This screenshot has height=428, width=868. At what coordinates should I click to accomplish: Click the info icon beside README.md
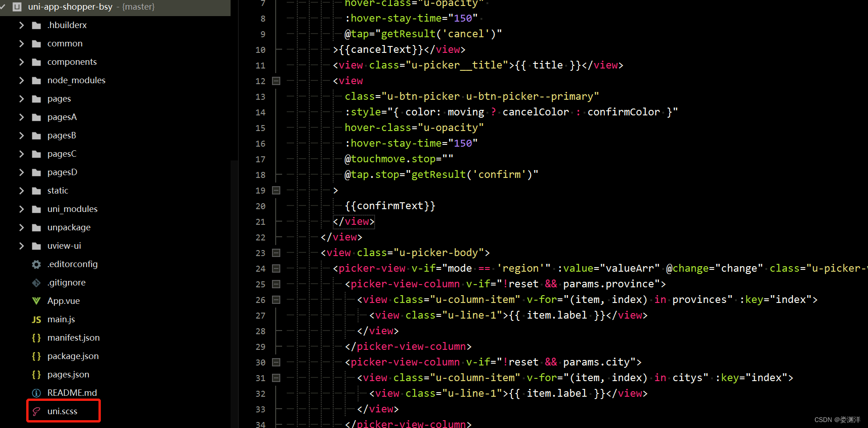coord(36,393)
